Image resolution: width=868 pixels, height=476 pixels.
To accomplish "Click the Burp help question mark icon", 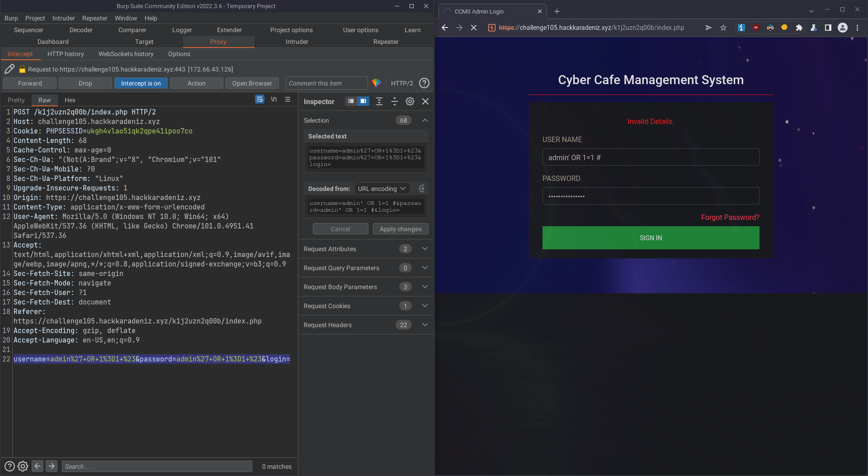I will point(424,83).
